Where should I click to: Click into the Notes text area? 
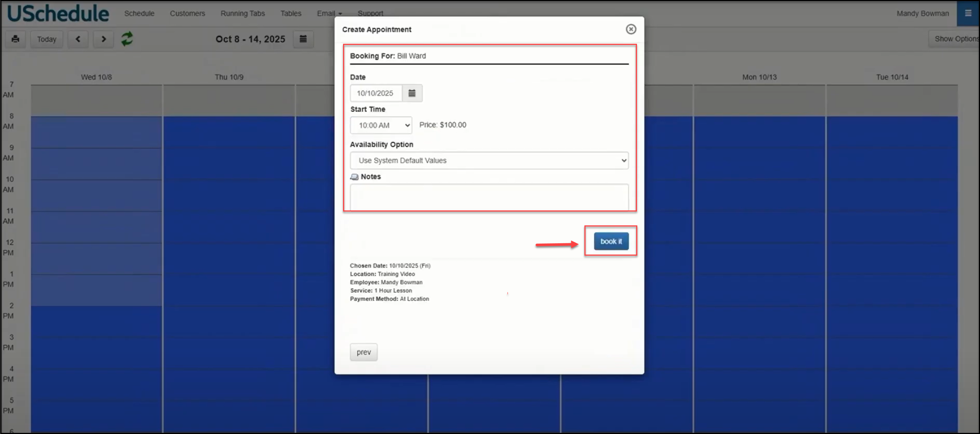pyautogui.click(x=489, y=197)
